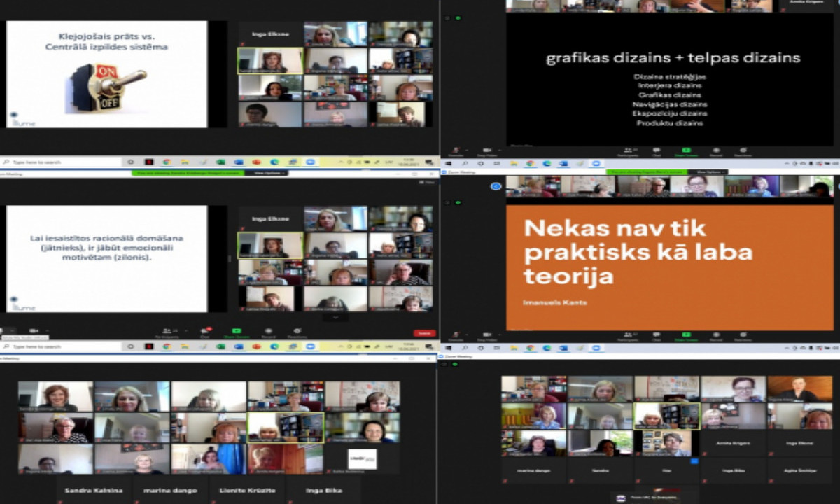Open Participants in the Lai iesaistītos window

[x=168, y=332]
